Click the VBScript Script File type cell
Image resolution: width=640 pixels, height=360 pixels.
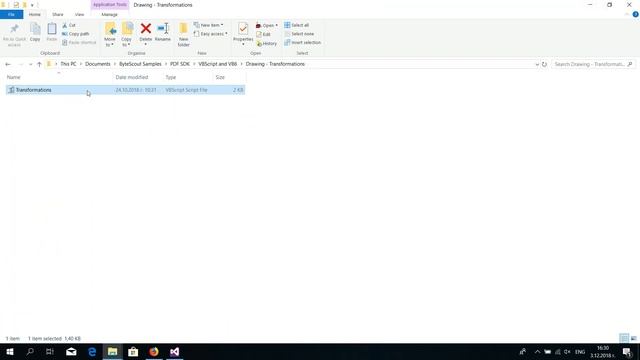click(187, 90)
